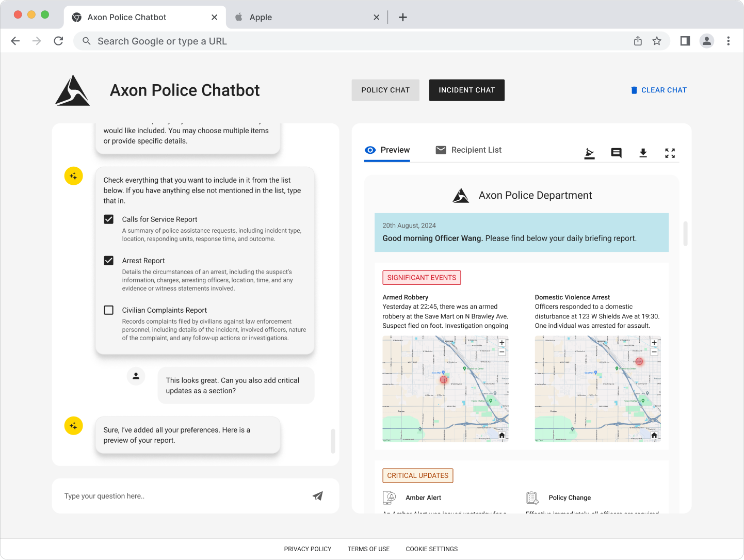The width and height of the screenshot is (744, 560).
Task: Zoom in on the Armed Robbery map
Action: click(x=502, y=343)
